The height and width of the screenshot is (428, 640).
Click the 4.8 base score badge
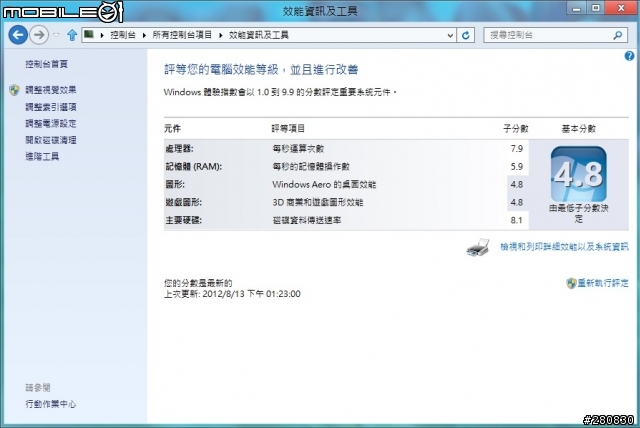click(578, 174)
